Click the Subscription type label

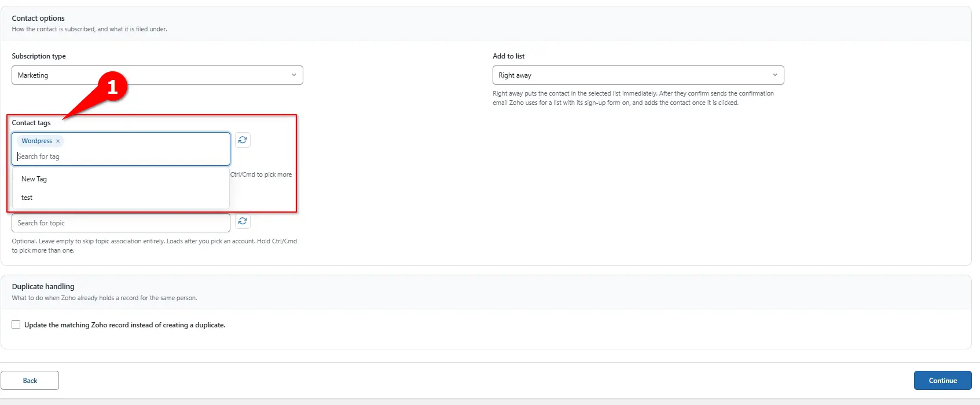(39, 56)
